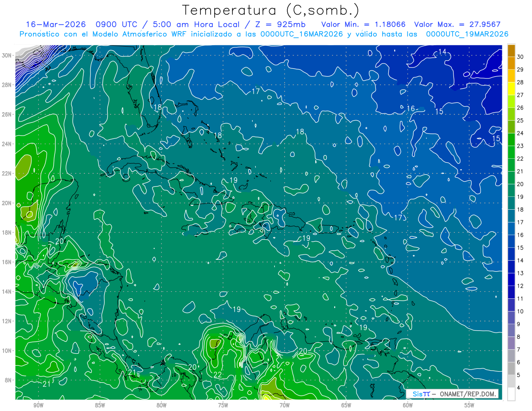The width and height of the screenshot is (532, 411).
Task: Click the 65W longitude label
Action: click(346, 405)
